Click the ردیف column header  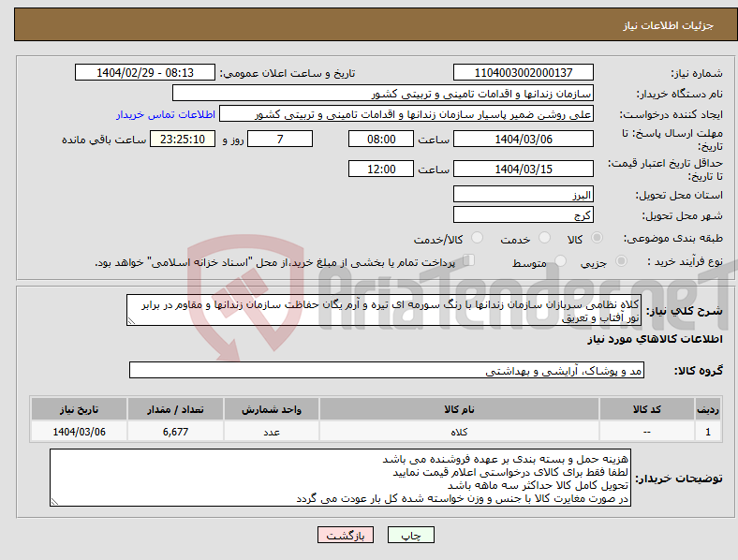click(x=708, y=409)
